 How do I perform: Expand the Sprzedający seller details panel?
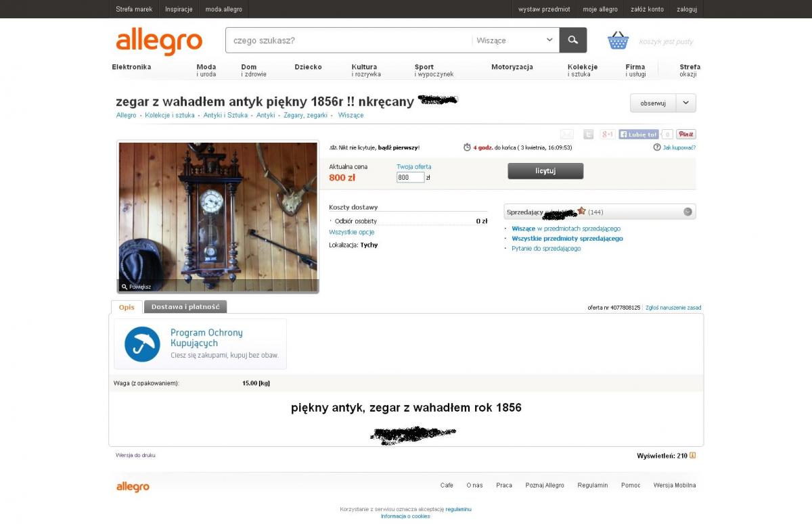coord(687,212)
